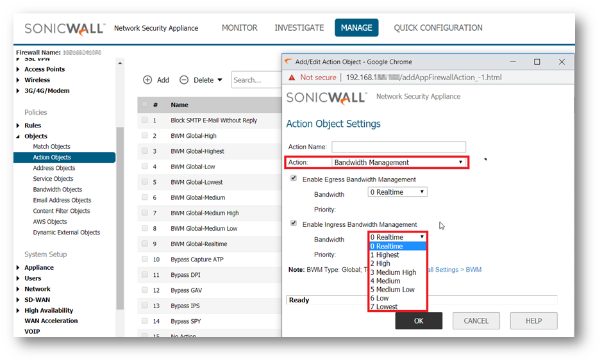Image resolution: width=602 pixels, height=364 pixels.
Task: Click the BWM Global-Medium High row name
Action: (205, 213)
